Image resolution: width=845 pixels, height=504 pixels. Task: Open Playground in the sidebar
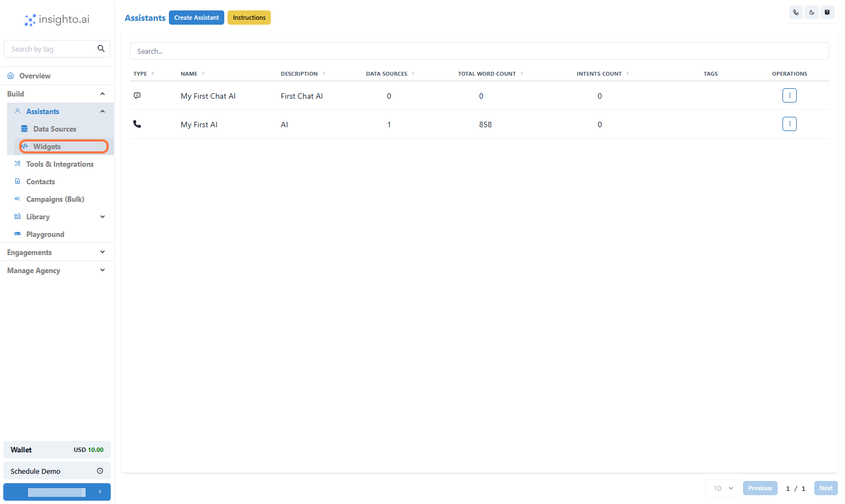(45, 234)
